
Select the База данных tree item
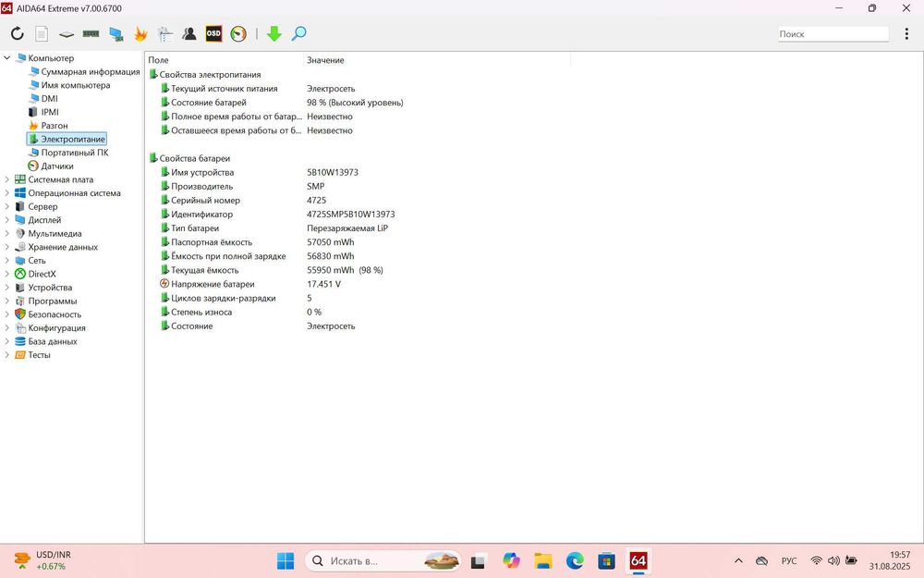click(x=53, y=341)
